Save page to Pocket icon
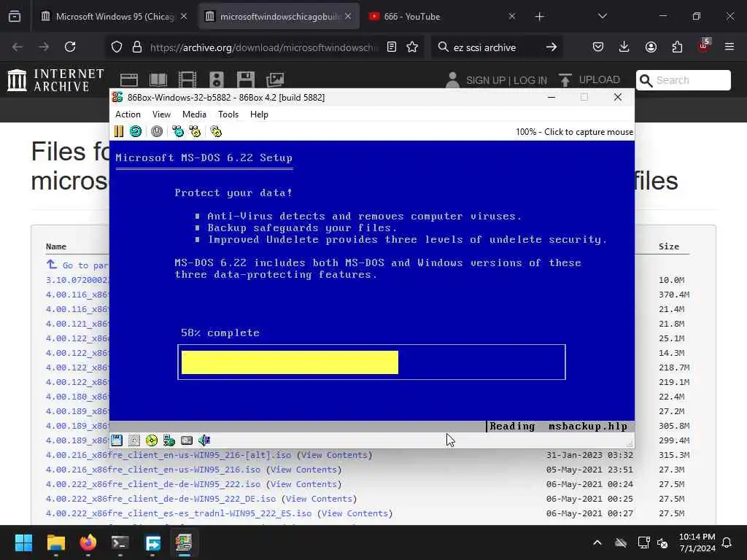 click(x=598, y=47)
